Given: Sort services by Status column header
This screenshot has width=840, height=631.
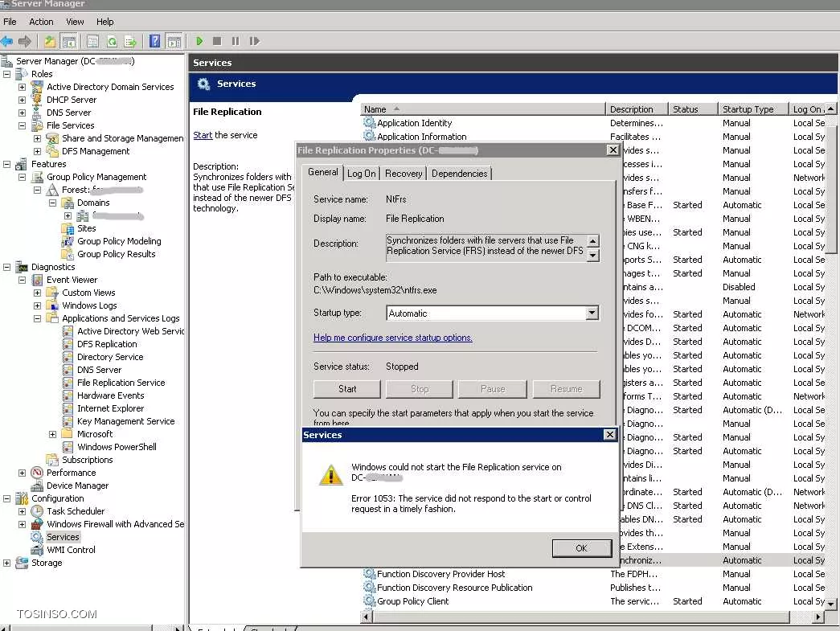Looking at the screenshot, I should click(693, 109).
